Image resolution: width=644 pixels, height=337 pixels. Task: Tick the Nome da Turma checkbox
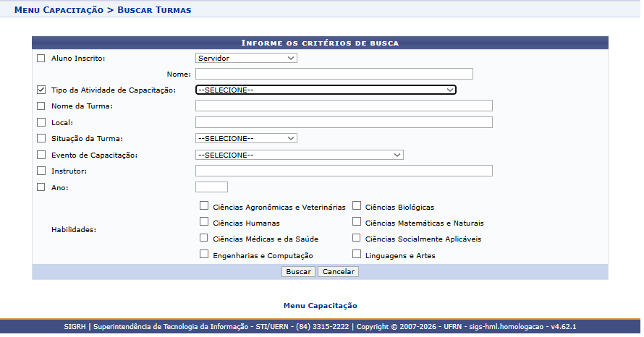point(41,106)
